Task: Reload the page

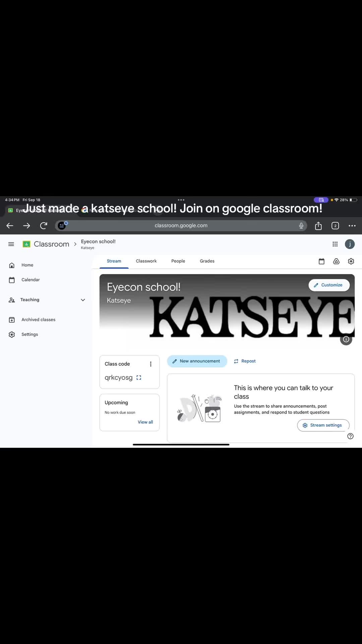Action: (x=44, y=226)
